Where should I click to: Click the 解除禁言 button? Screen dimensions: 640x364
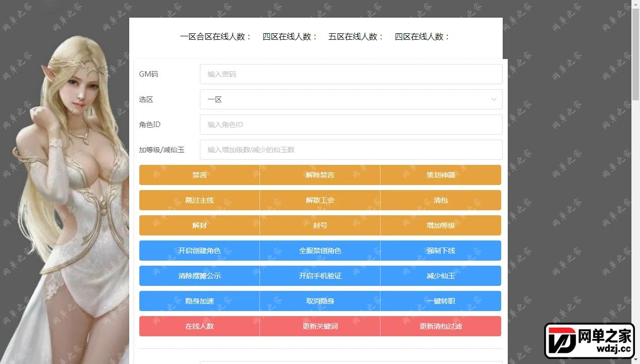pyautogui.click(x=320, y=175)
